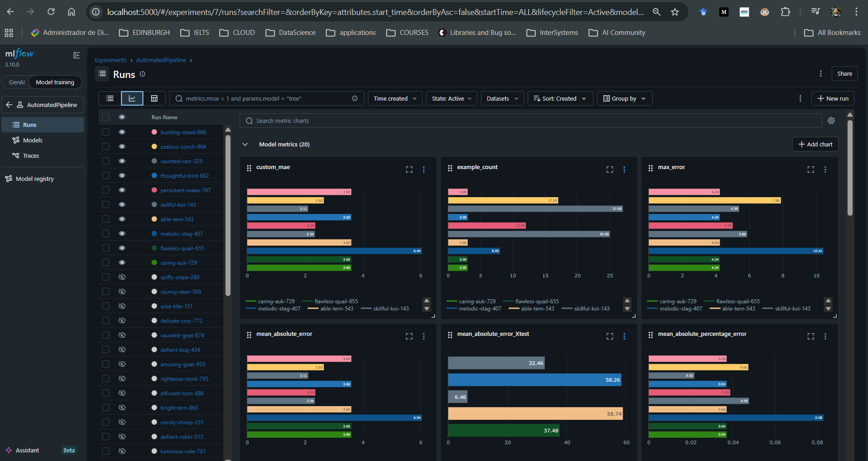
Task: Open the max_error chart options menu
Action: pyautogui.click(x=825, y=170)
